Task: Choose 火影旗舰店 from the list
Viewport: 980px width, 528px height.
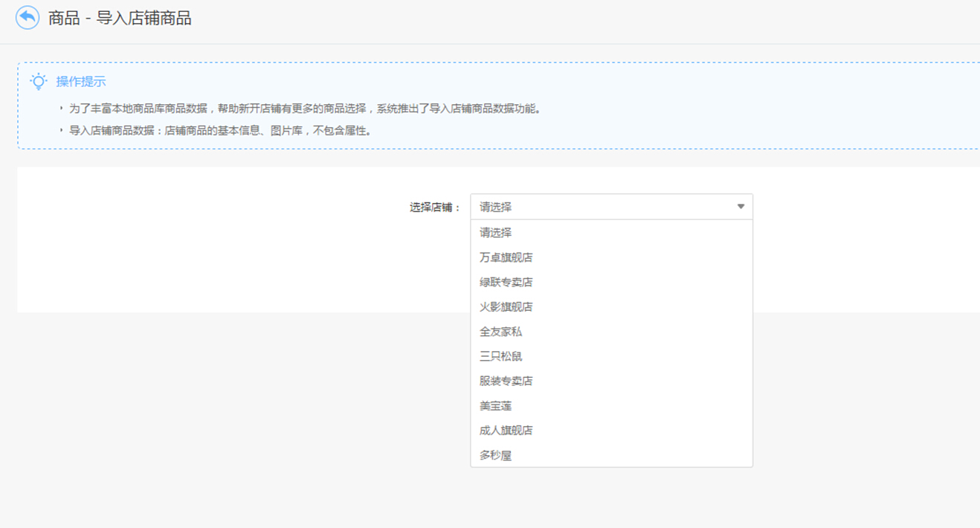Action: tap(611, 306)
